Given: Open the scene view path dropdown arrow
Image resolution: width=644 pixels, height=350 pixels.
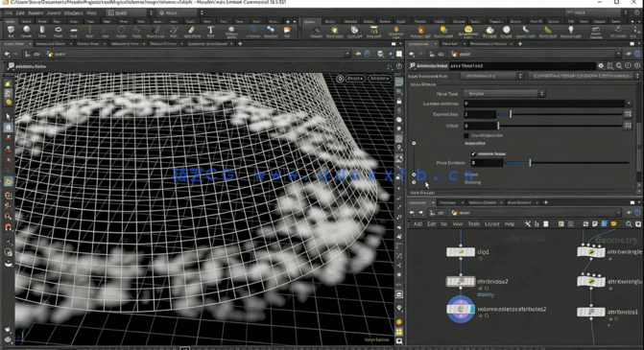Looking at the screenshot, I should pyautogui.click(x=347, y=54).
